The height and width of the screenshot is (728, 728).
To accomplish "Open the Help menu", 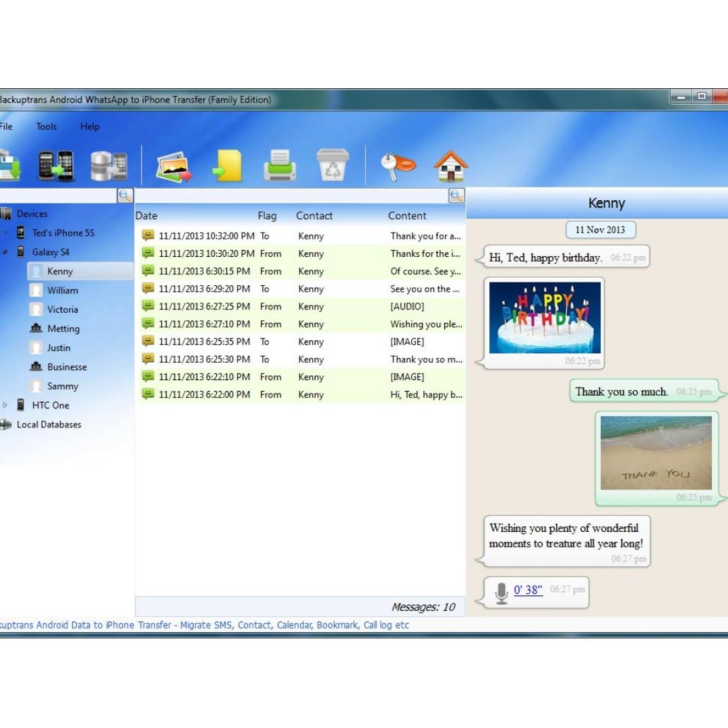I will coord(90,126).
